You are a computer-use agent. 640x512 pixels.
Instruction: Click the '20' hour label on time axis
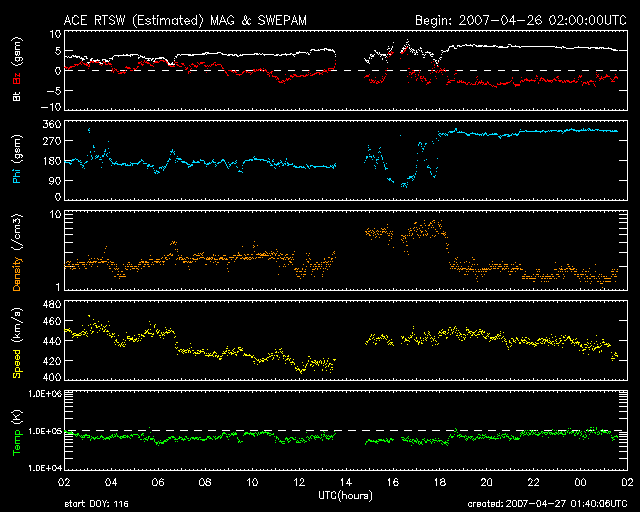pyautogui.click(x=487, y=482)
